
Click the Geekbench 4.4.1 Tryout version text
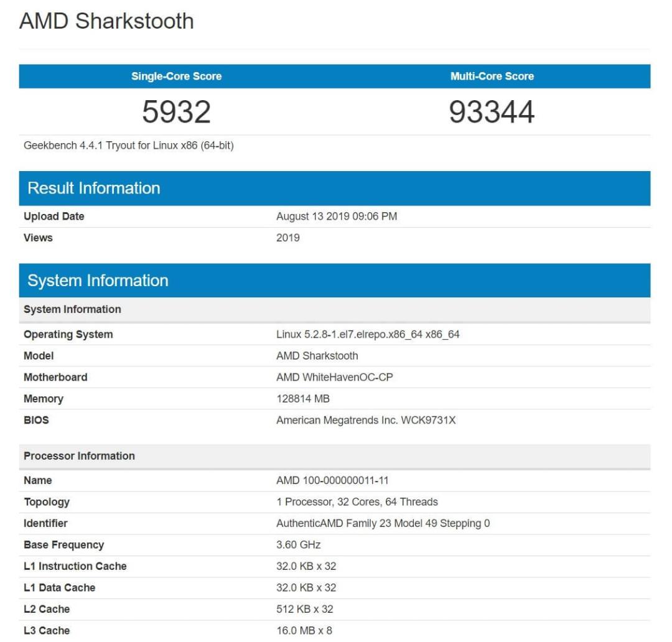click(x=129, y=146)
